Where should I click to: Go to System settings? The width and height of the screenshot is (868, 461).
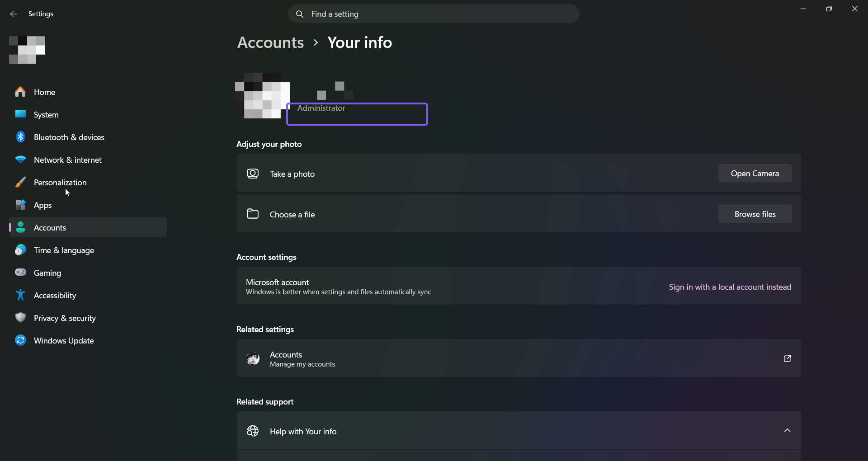pos(88,114)
